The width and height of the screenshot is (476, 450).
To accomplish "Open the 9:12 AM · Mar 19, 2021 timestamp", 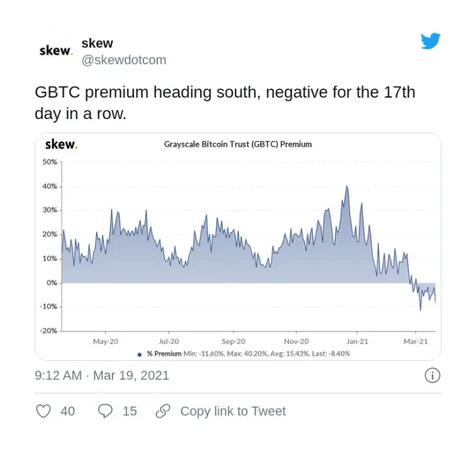I will pyautogui.click(x=102, y=376).
